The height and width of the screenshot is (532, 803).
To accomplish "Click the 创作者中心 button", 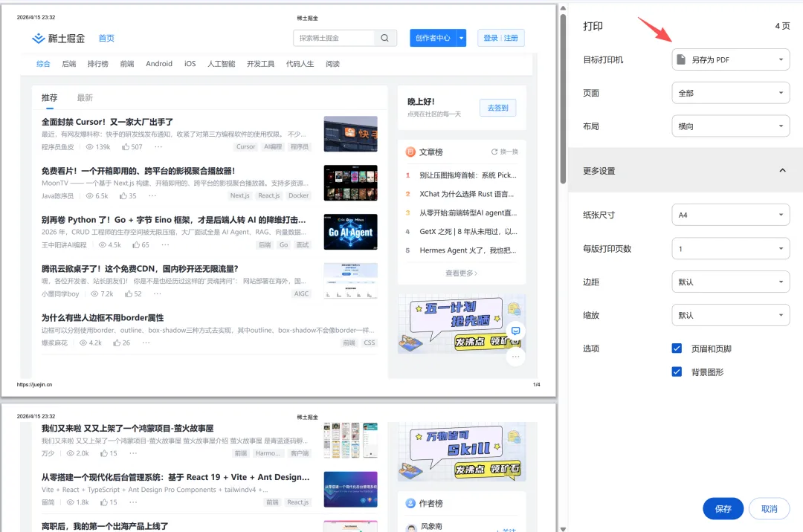I will pos(433,38).
